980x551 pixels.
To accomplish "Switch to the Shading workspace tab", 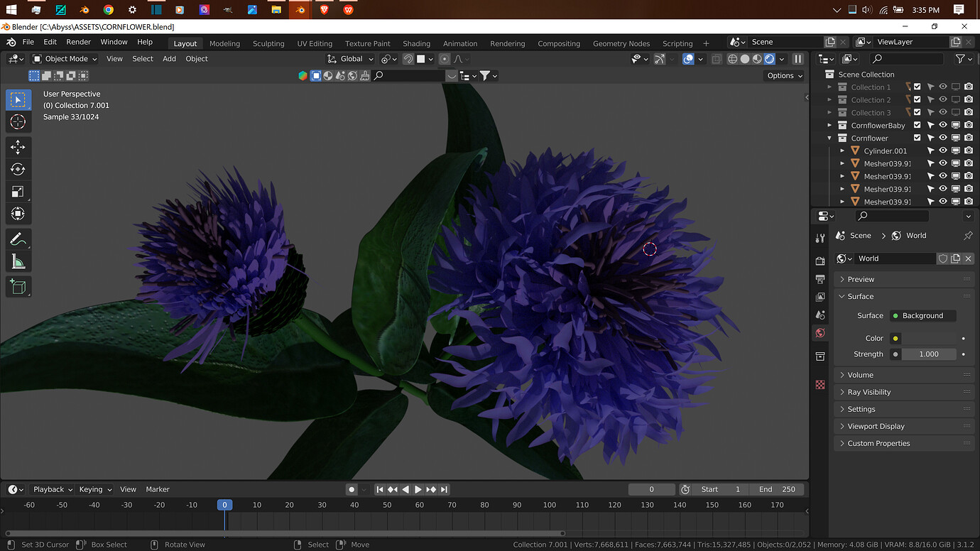I will point(417,43).
